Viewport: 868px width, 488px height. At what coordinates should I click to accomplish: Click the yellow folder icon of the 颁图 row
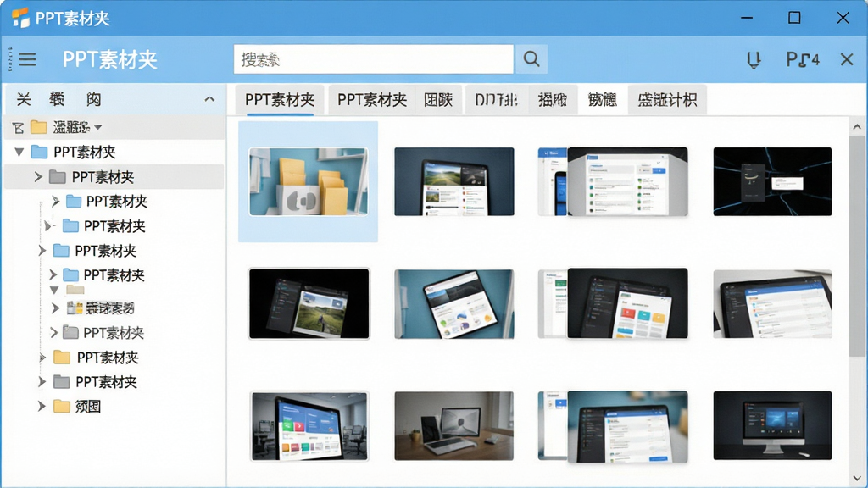pyautogui.click(x=61, y=407)
